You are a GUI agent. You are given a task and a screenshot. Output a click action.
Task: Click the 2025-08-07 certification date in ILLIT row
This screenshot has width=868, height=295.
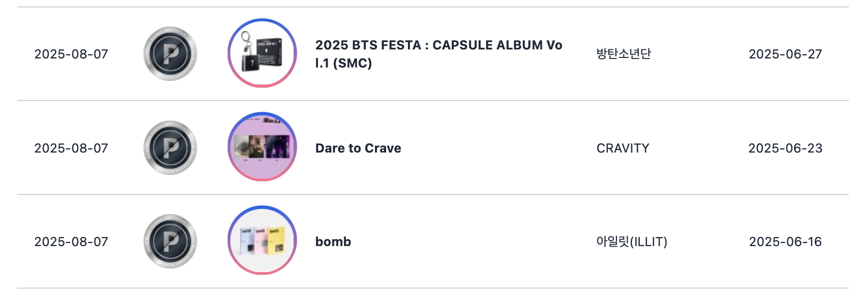[71, 242]
